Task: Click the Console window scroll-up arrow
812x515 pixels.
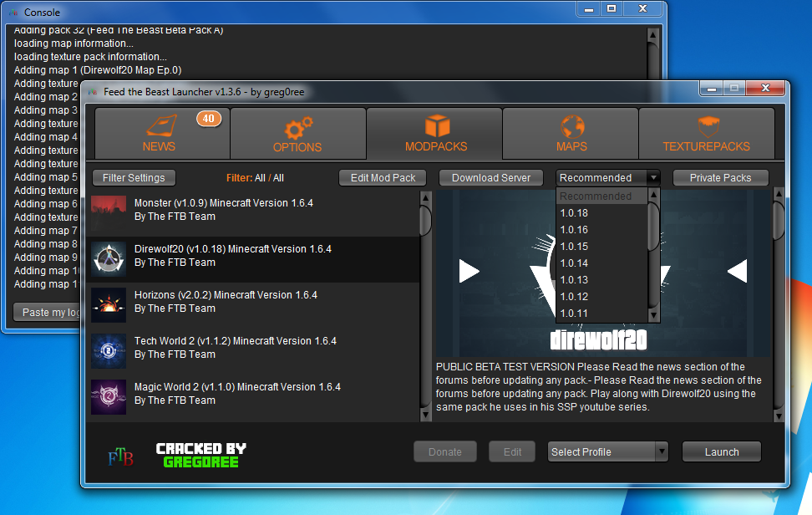Action: (x=652, y=35)
